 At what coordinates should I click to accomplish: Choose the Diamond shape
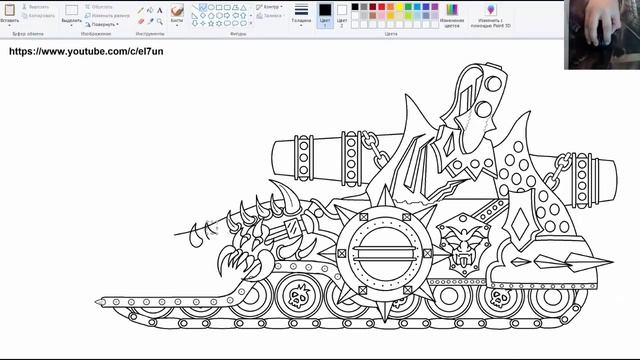pos(203,16)
